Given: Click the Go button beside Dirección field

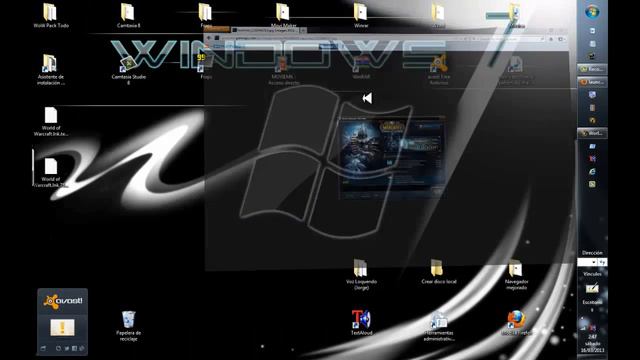Looking at the screenshot, I should pos(602,262).
